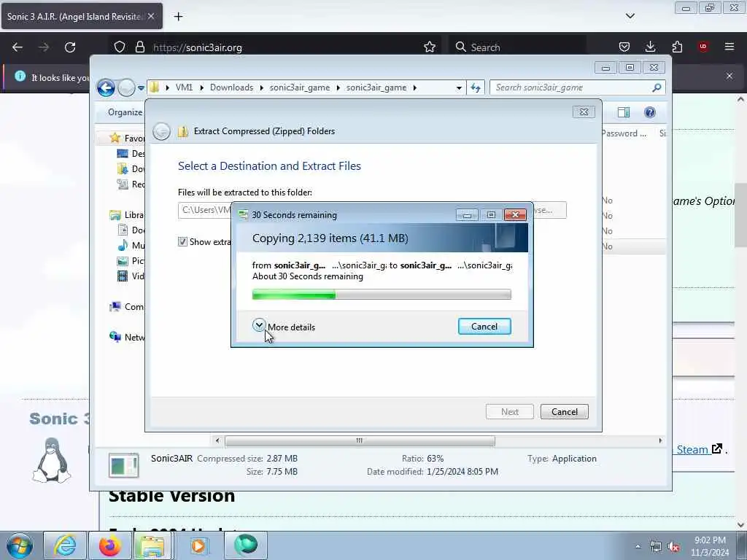Open the Firefox Downloads panel

click(x=650, y=47)
